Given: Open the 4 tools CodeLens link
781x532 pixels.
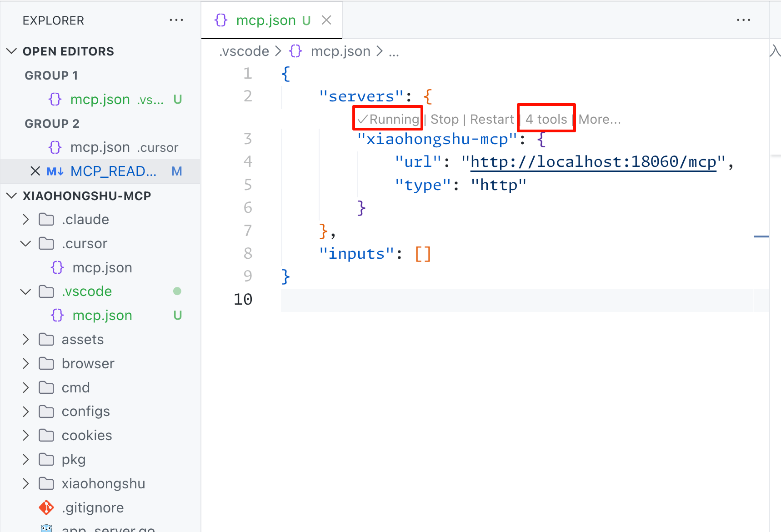Looking at the screenshot, I should (546, 119).
